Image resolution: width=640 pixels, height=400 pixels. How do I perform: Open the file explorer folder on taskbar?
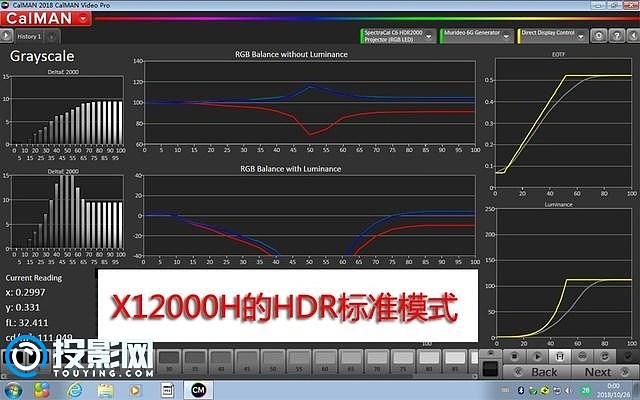[105, 390]
